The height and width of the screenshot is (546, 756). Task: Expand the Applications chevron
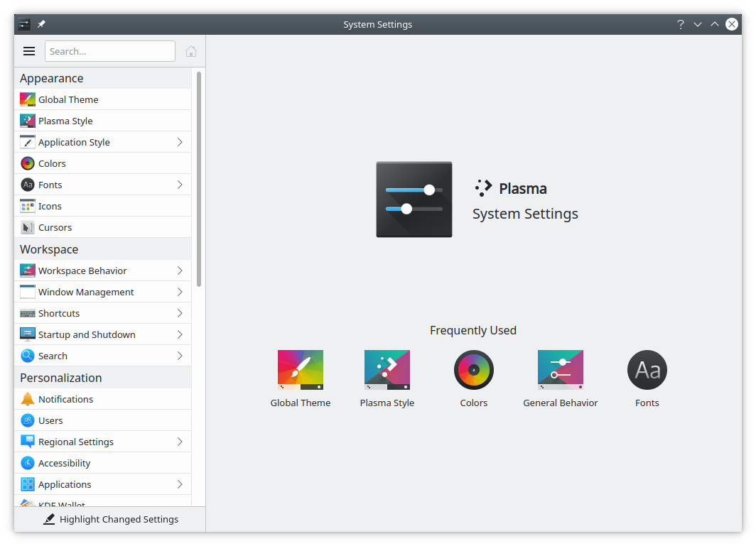[180, 484]
